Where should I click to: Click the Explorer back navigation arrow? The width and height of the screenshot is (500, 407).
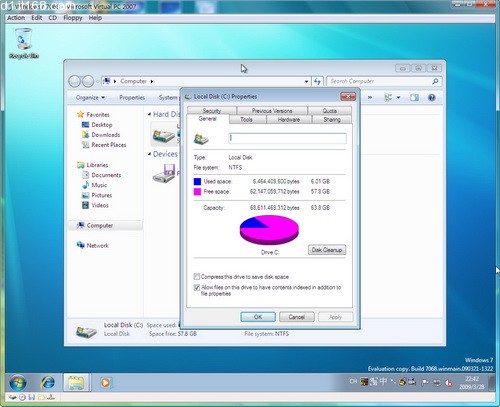pos(74,81)
